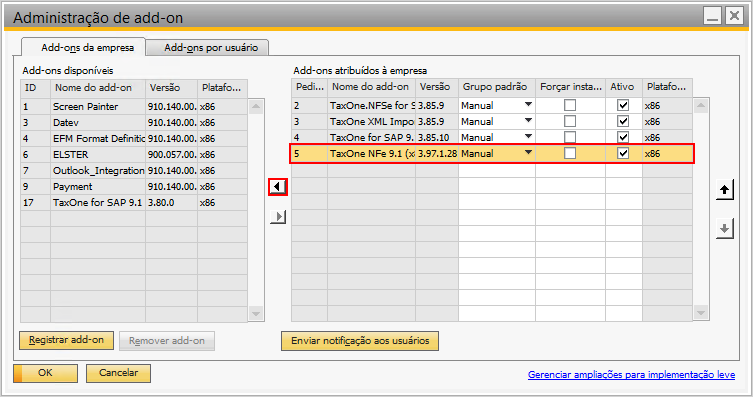
Task: Check Forçar instalação for TaxOne for SAP 9. row
Action: pyautogui.click(x=570, y=137)
